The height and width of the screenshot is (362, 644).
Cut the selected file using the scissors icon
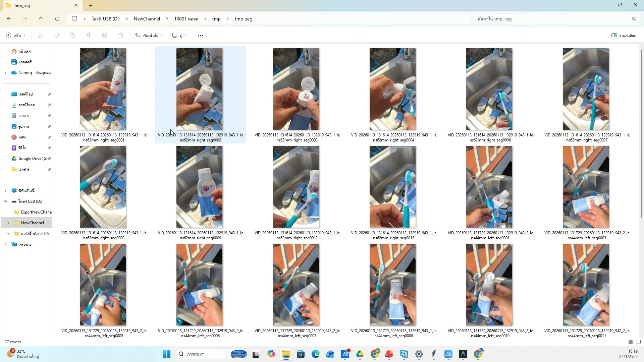[x=40, y=35]
